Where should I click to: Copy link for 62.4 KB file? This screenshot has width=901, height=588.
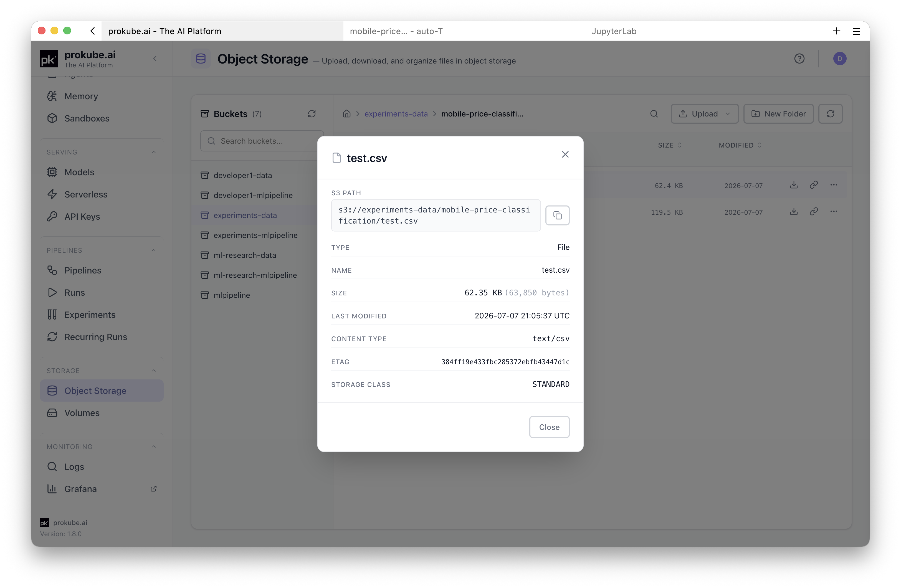[x=814, y=185]
